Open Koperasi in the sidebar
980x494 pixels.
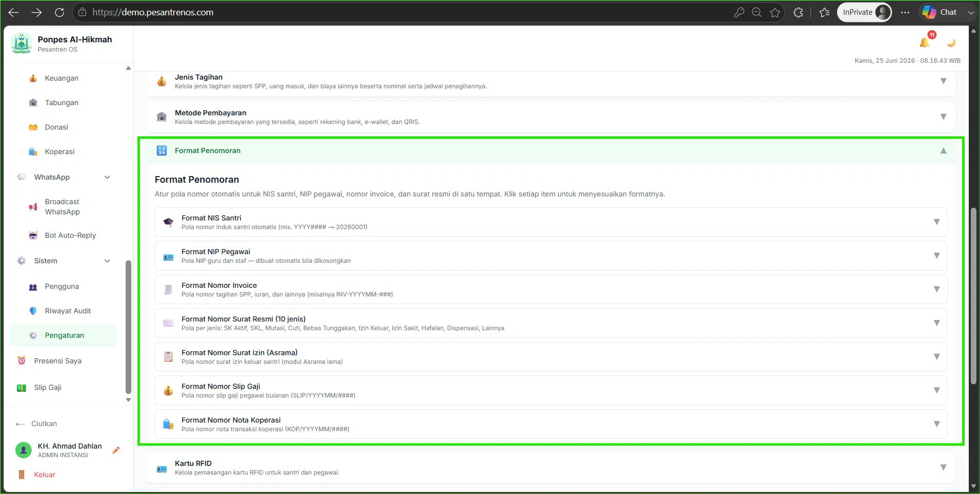(x=60, y=152)
